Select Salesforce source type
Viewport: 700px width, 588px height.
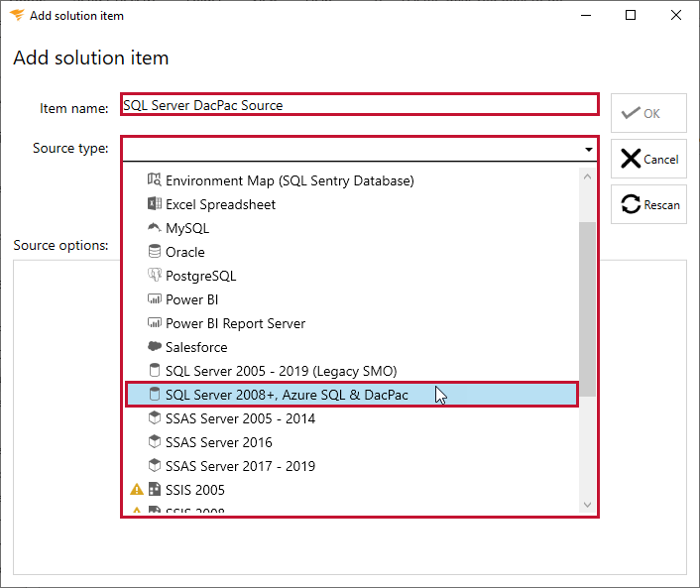(352, 347)
